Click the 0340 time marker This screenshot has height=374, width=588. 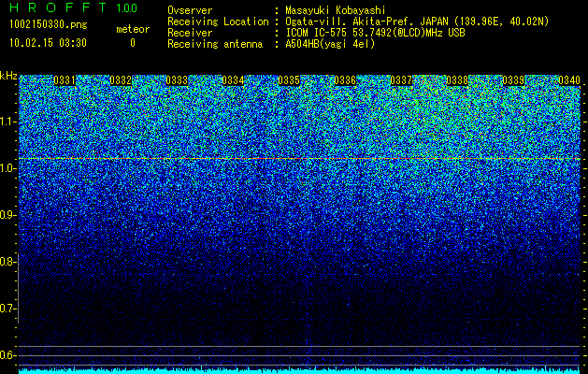pyautogui.click(x=569, y=80)
